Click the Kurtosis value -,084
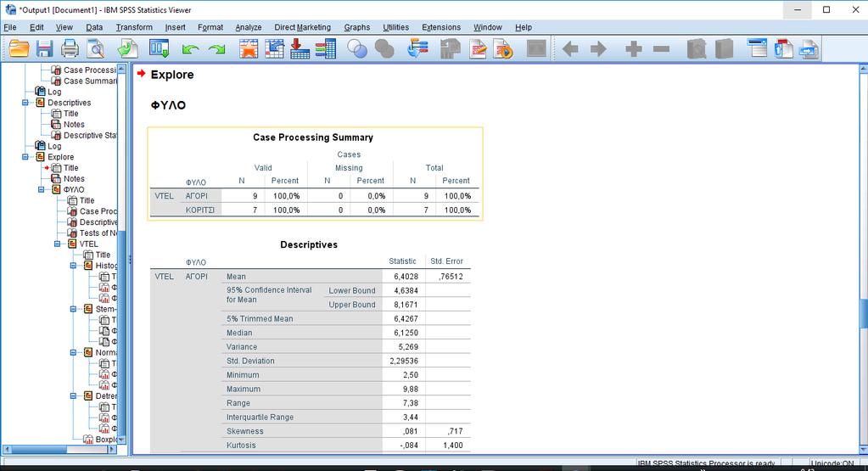This screenshot has height=471, width=868. (408, 445)
